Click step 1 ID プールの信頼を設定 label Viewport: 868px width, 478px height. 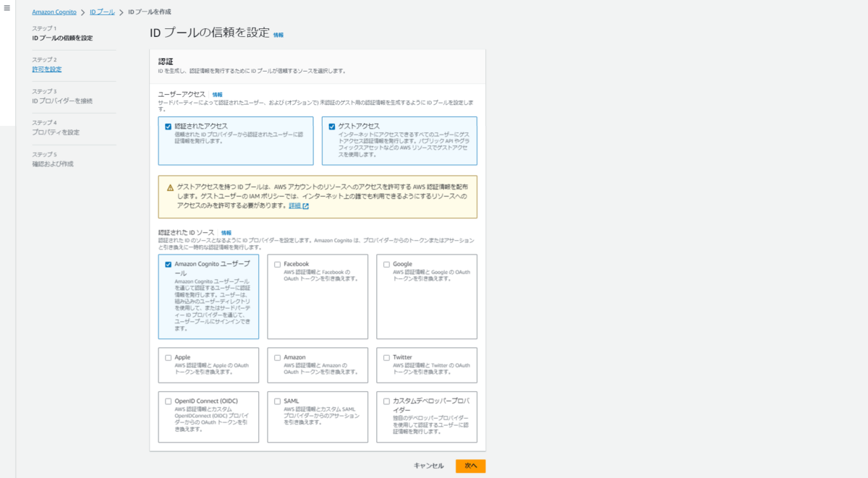point(62,38)
